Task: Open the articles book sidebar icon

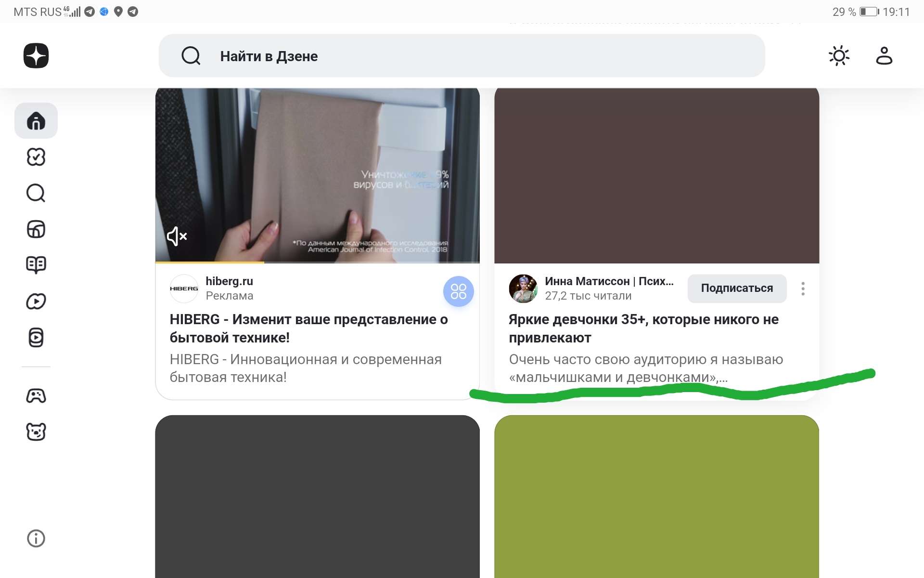Action: coord(36,264)
